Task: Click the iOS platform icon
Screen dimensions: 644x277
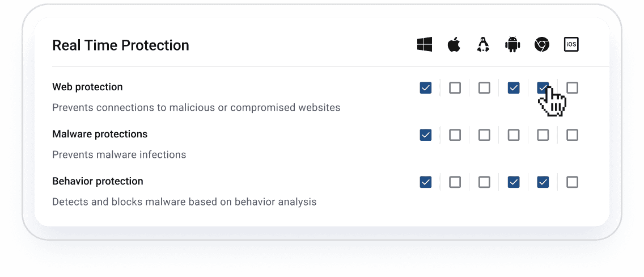Action: click(x=571, y=45)
